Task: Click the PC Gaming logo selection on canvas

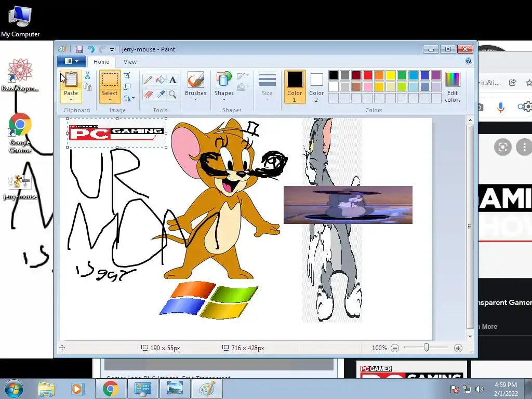Action: click(116, 132)
